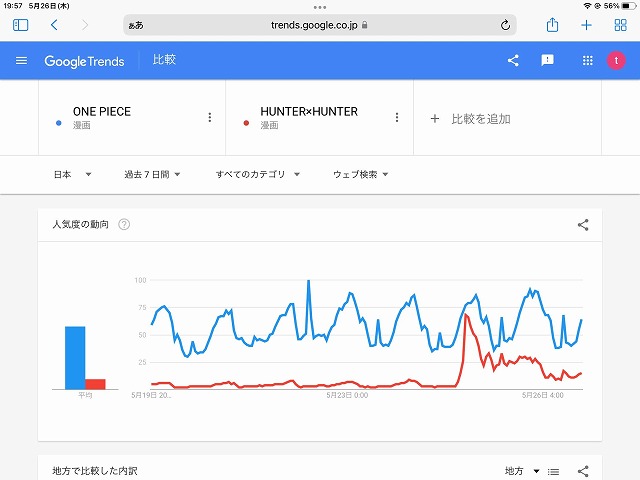Click the 人気度の動向 heading
Screen dimensions: 640x480
[80, 224]
